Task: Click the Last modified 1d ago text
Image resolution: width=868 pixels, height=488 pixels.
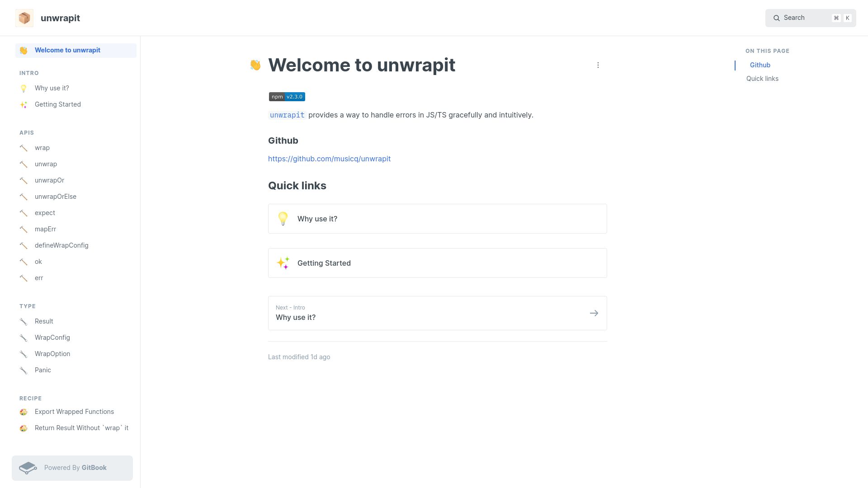Action: point(299,357)
